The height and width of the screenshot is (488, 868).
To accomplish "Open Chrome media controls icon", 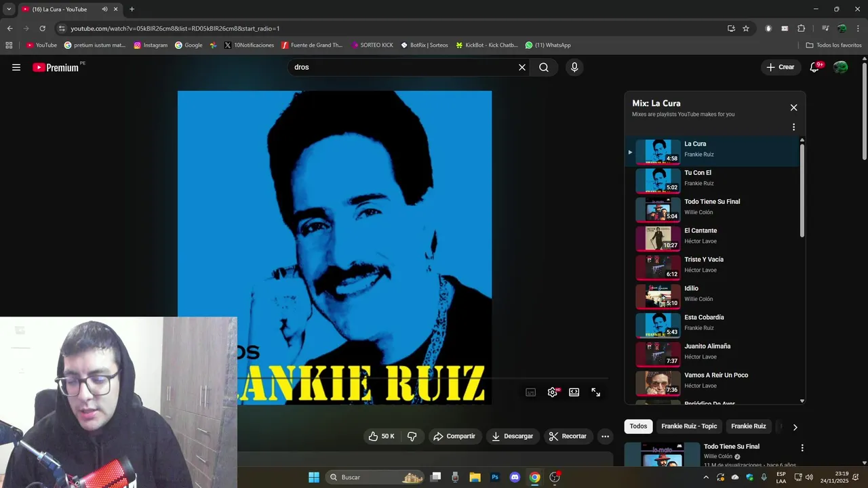I will (825, 28).
